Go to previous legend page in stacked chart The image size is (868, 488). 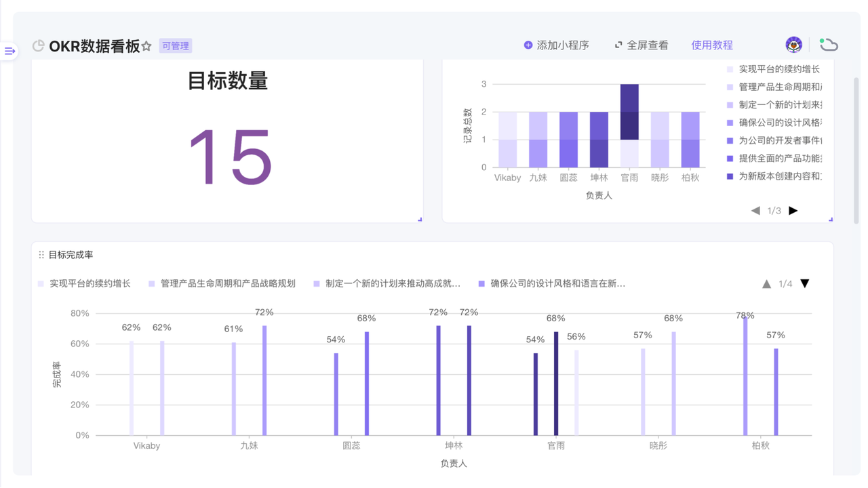(x=755, y=211)
